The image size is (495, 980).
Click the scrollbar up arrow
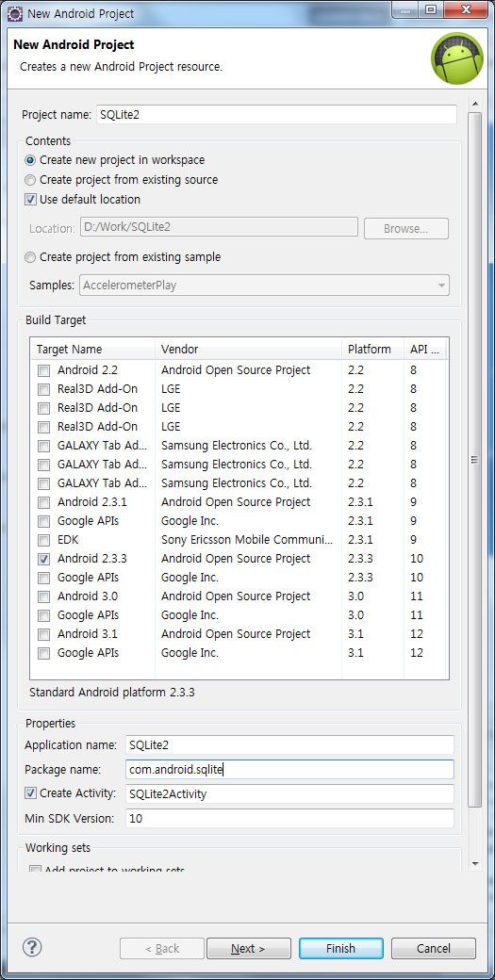click(475, 104)
